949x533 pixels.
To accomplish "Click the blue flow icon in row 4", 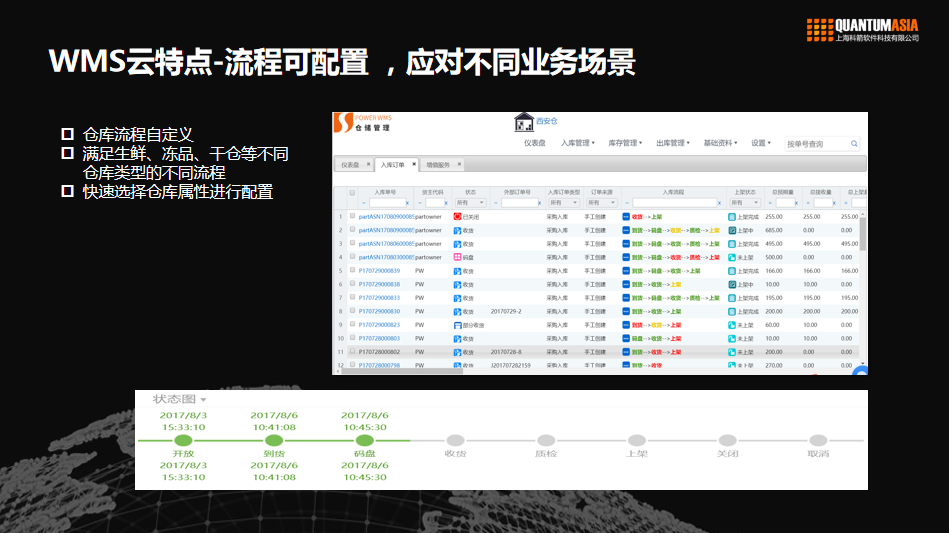I will click(626, 257).
